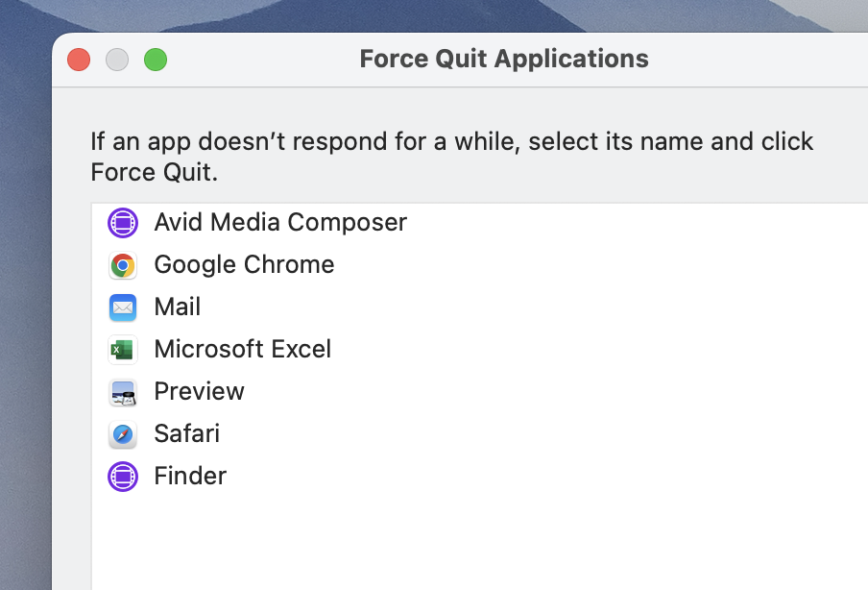
Task: Click the gray disabled minimize button
Action: [x=117, y=60]
